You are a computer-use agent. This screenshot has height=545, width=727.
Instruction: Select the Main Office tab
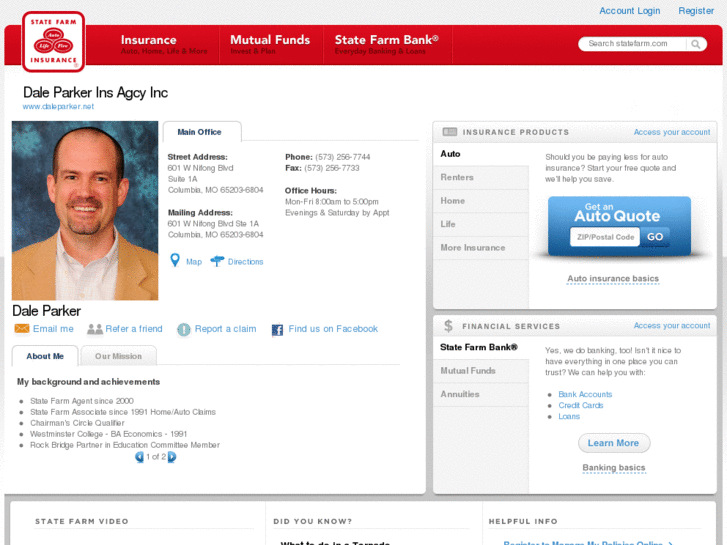(202, 132)
